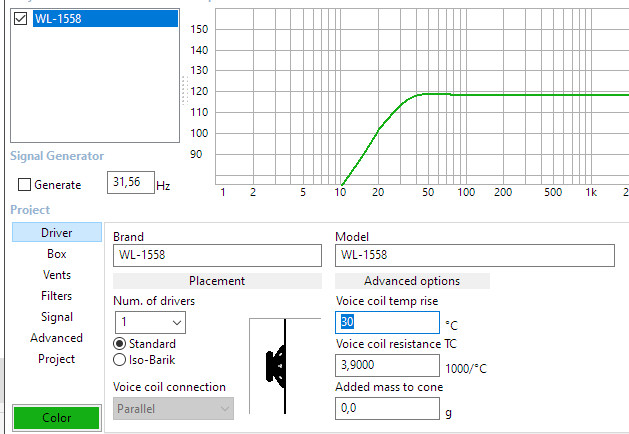
Task: Edit the Brand text field
Action: (x=217, y=255)
